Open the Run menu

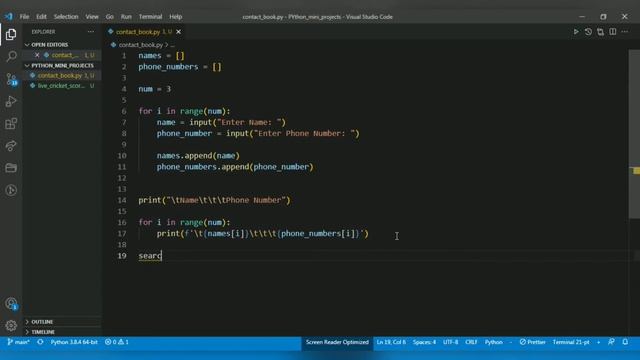(126, 17)
